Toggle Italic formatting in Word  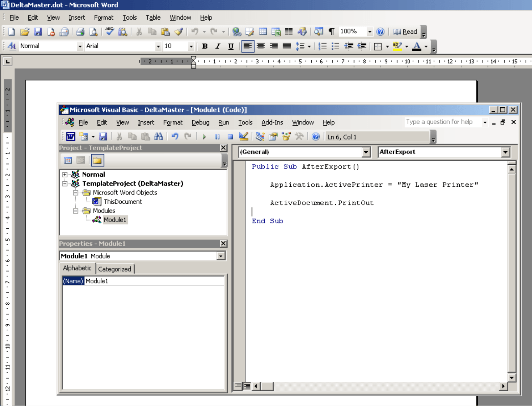[218, 46]
